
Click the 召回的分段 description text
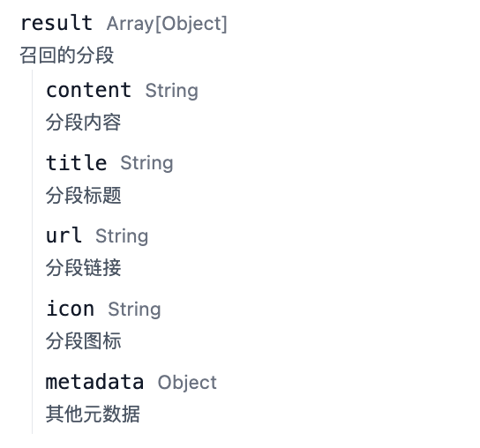coord(67,56)
